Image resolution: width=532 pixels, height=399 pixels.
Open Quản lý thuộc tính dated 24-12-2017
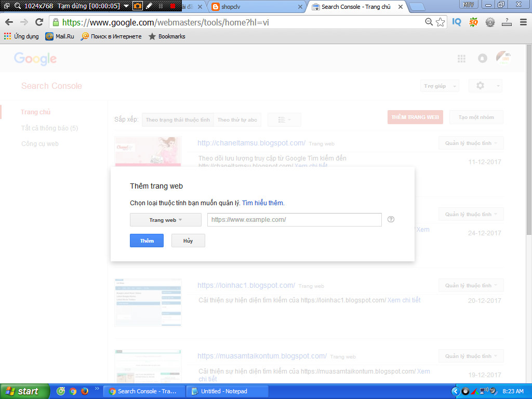[471, 215]
